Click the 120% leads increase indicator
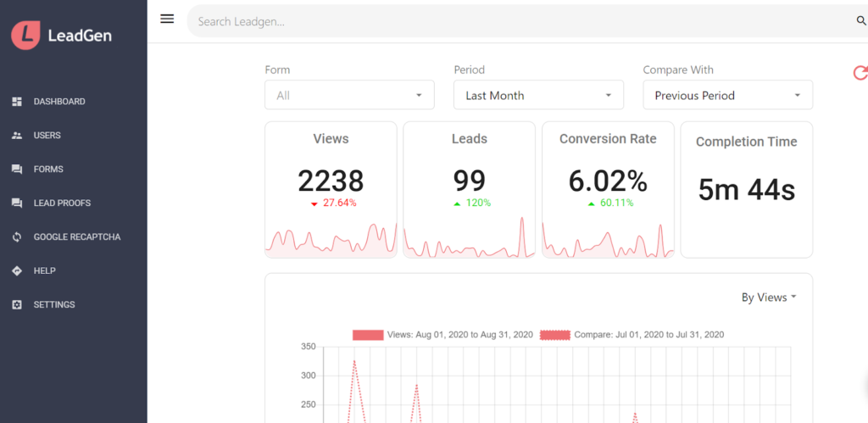The width and height of the screenshot is (868, 423). coord(472,203)
